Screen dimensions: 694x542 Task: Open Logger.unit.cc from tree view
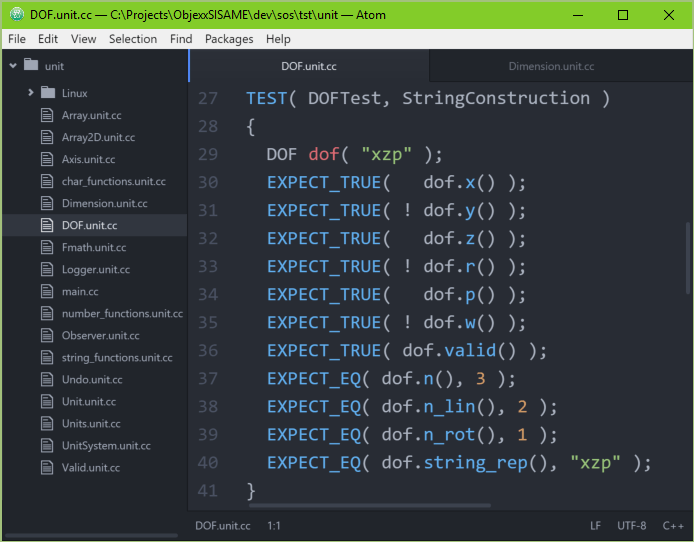tap(96, 269)
